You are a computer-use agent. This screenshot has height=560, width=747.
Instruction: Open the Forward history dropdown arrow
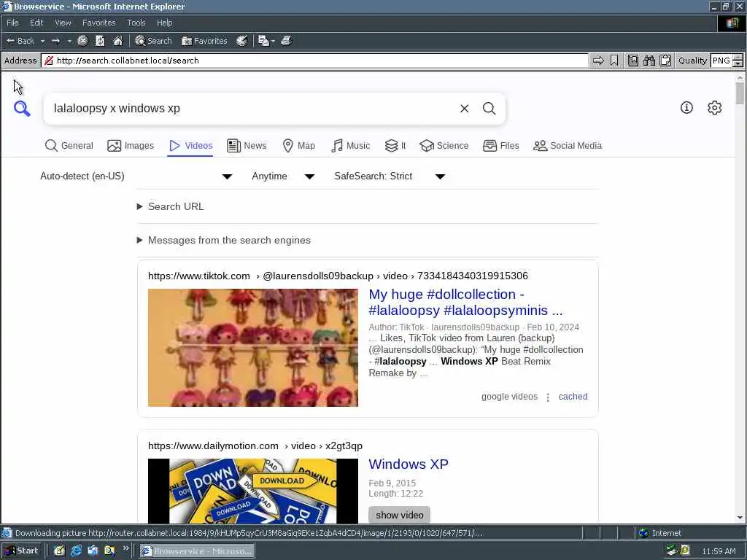click(69, 41)
